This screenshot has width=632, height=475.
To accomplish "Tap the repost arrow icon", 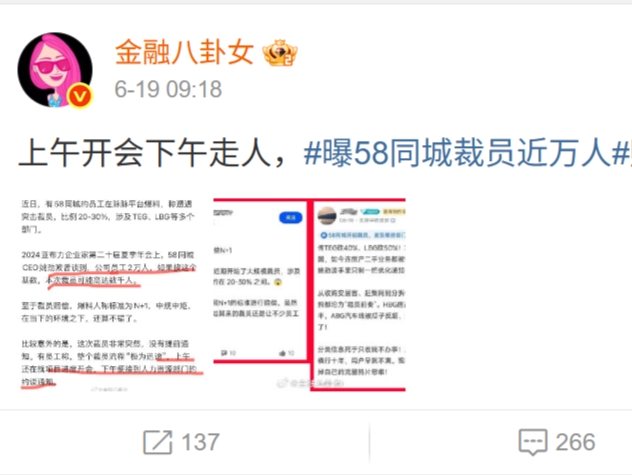I will coord(158,442).
